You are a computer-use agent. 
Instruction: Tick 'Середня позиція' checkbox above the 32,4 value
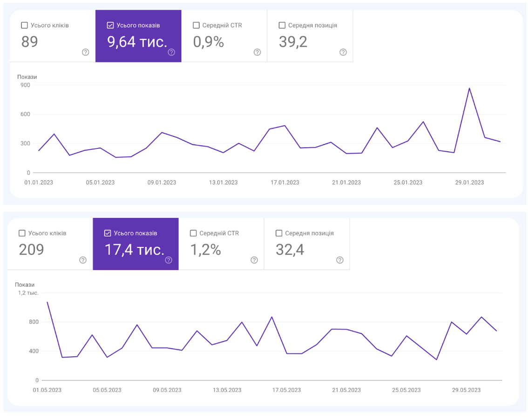click(x=279, y=233)
